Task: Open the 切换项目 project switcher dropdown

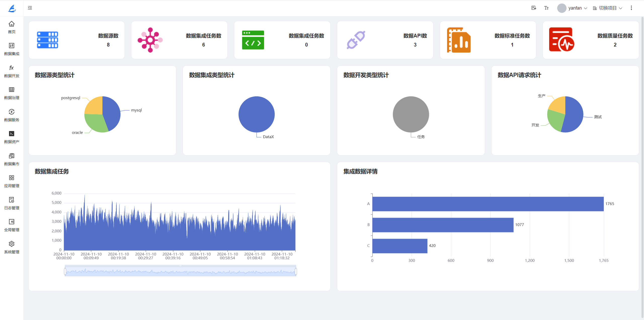Action: [x=608, y=8]
